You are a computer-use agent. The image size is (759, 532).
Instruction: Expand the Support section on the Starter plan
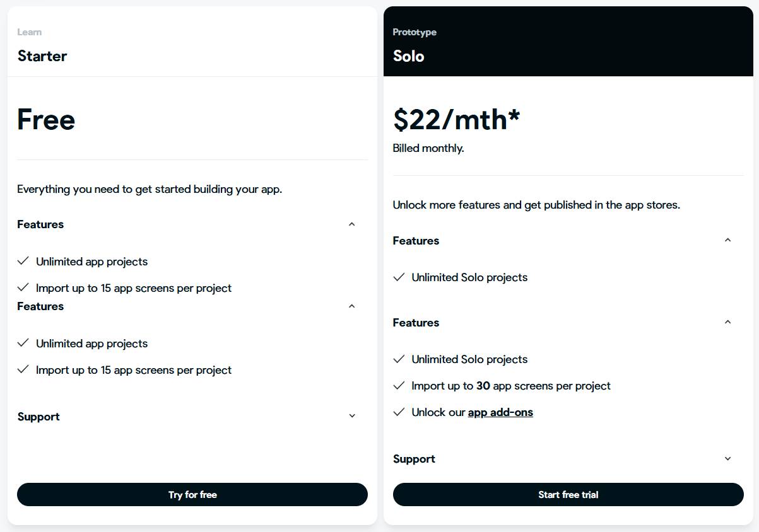point(352,415)
